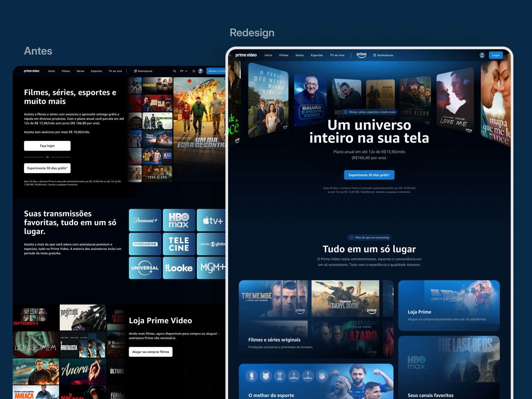This screenshot has height=399, width=532.
Task: Open Assinaturas in Redesign navbar
Action: click(383, 55)
